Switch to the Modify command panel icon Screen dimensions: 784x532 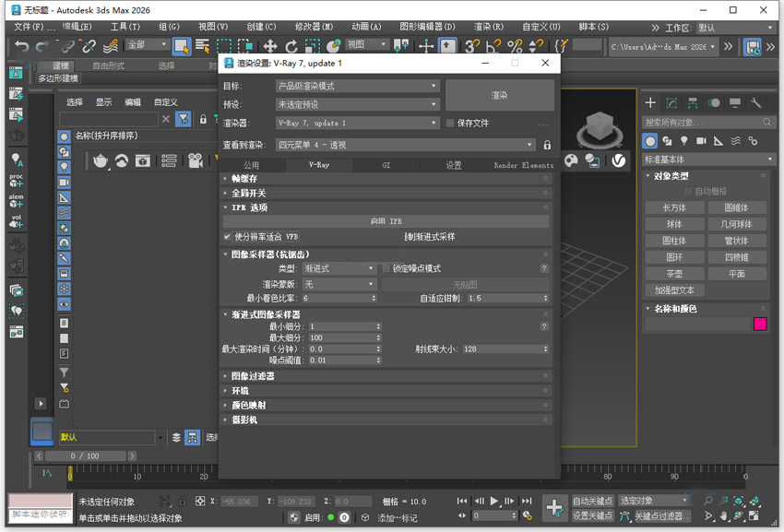click(x=671, y=103)
